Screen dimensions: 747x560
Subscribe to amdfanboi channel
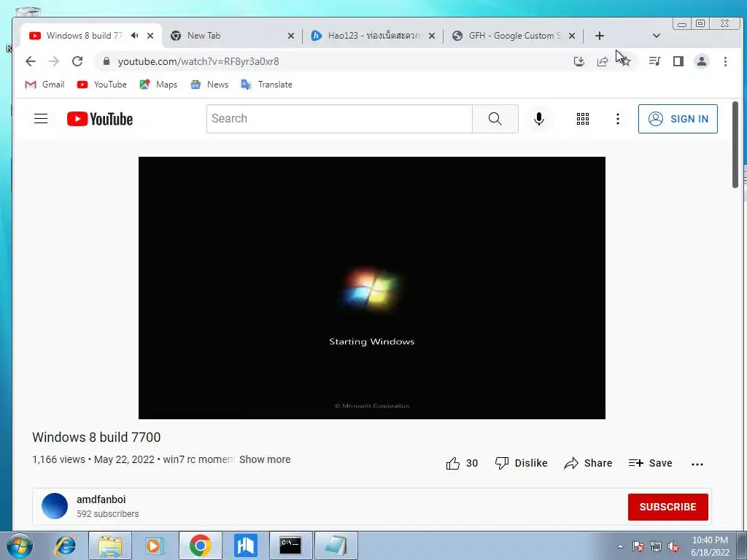[667, 507]
